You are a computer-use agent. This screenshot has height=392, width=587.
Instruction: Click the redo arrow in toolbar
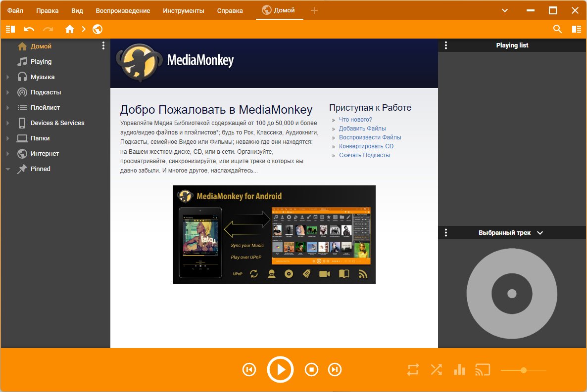tap(48, 29)
